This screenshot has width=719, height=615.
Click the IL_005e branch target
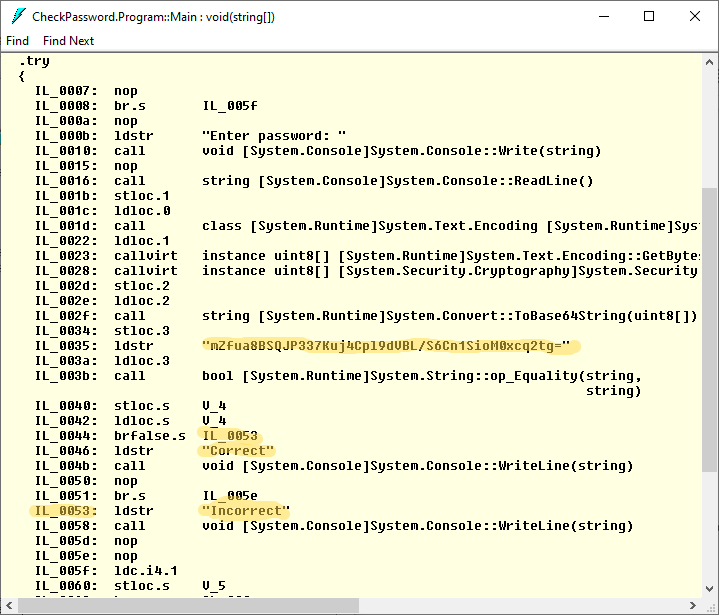pos(230,496)
